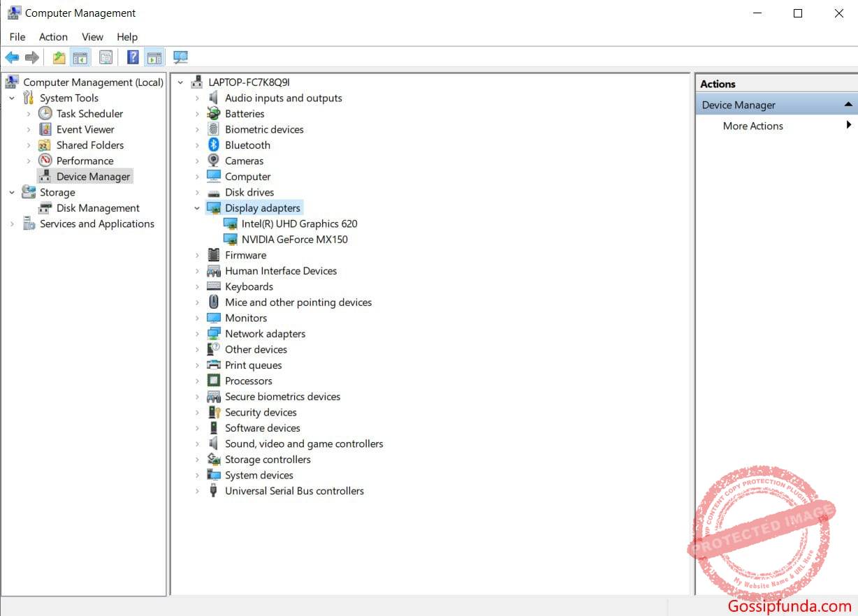The height and width of the screenshot is (616, 858).
Task: Click the Scan for hardware changes icon
Action: tap(180, 57)
